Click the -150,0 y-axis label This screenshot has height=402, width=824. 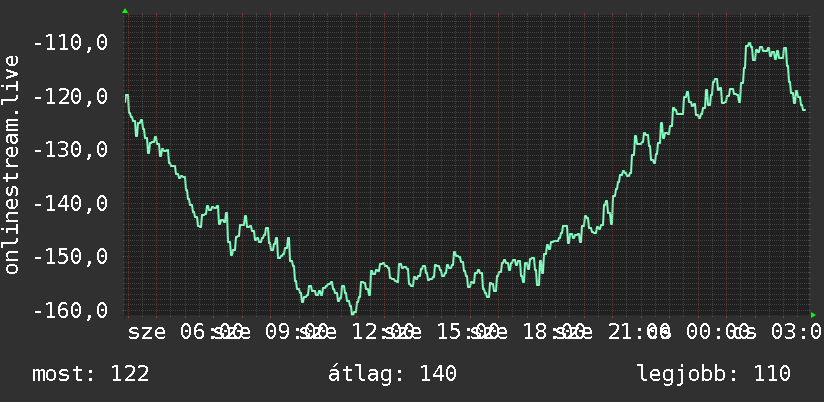70,257
